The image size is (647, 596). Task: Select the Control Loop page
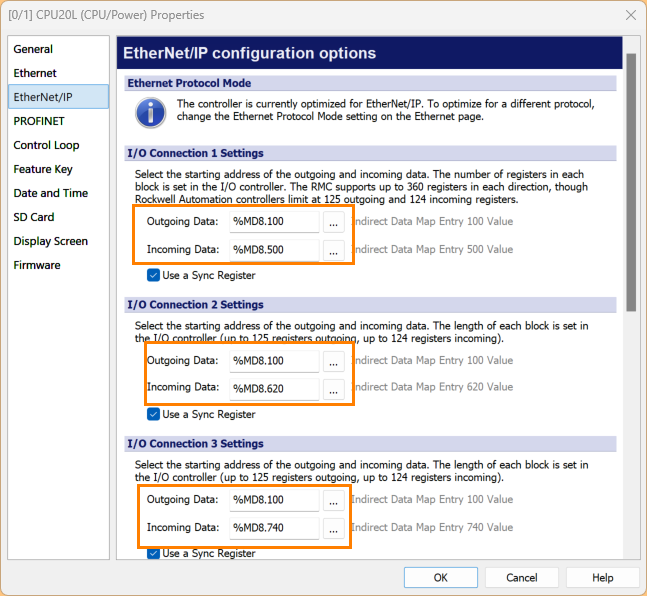tap(46, 145)
